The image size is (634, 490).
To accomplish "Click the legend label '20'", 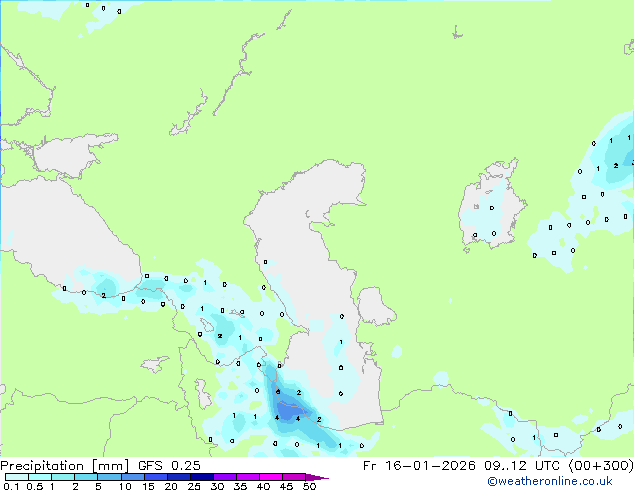I will click(171, 486).
